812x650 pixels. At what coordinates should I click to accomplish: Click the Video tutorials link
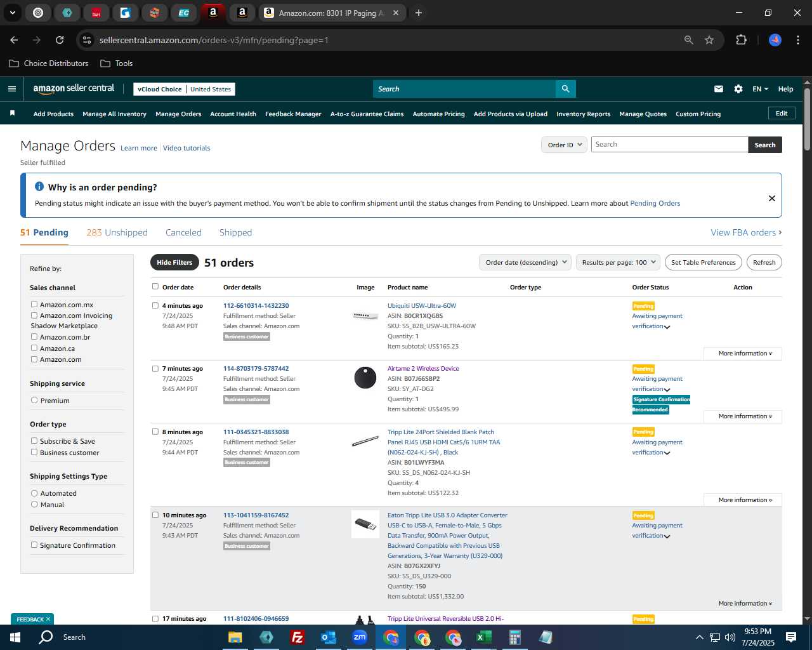pyautogui.click(x=187, y=148)
